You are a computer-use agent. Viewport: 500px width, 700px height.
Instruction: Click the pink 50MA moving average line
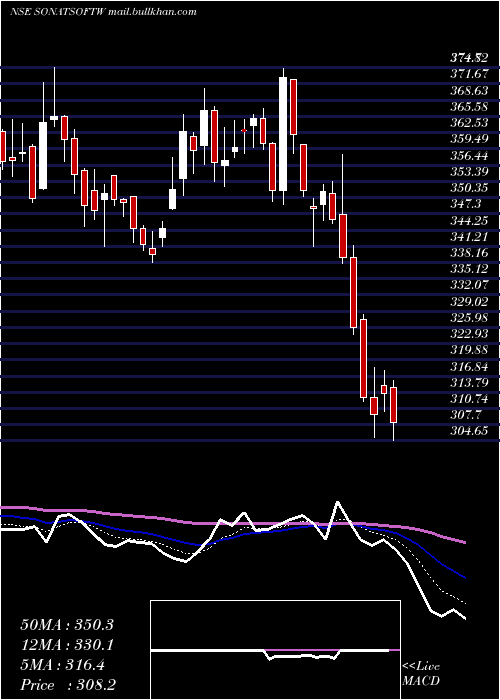click(232, 523)
